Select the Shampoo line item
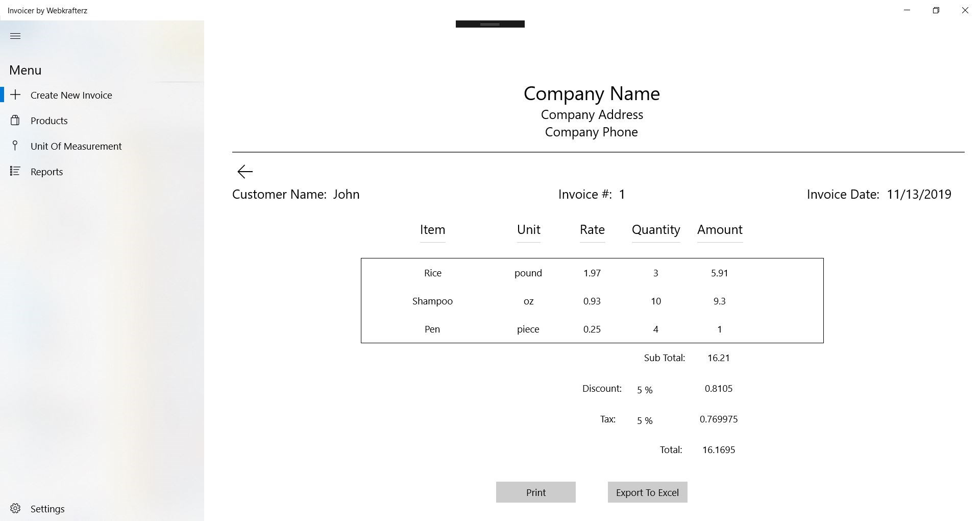The image size is (980, 521). coord(432,301)
